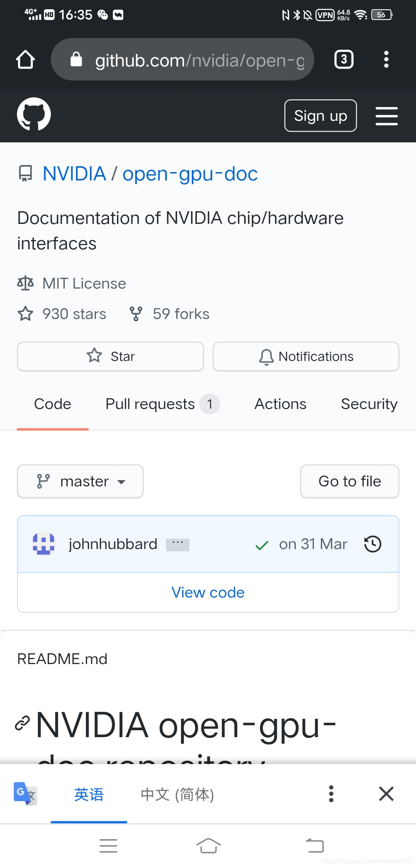Star the repository with Star button

[x=111, y=356]
